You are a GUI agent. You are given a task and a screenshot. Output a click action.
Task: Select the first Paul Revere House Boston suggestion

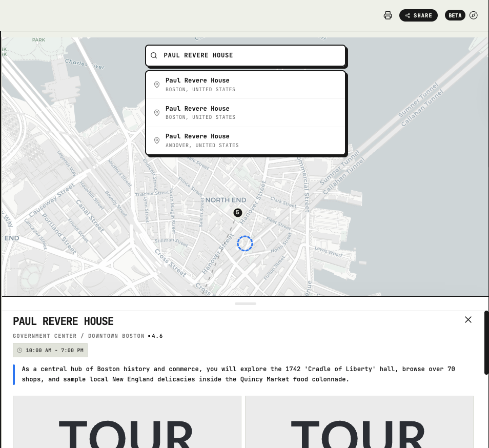[246, 85]
